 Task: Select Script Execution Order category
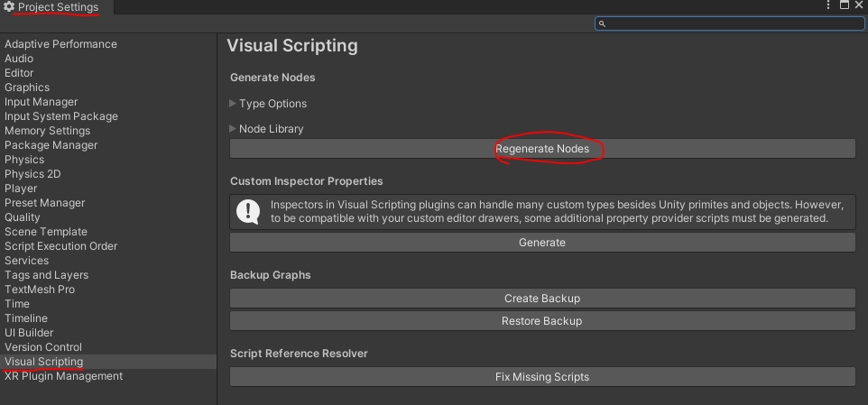point(60,246)
